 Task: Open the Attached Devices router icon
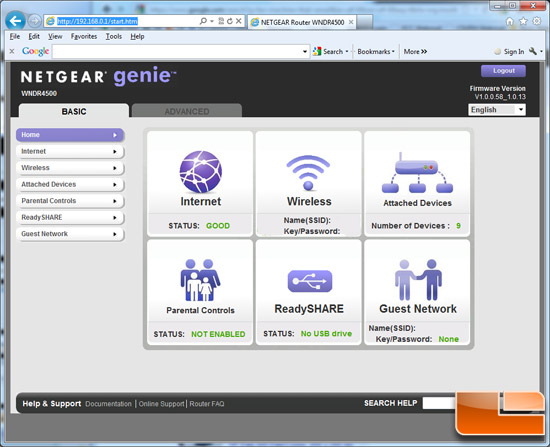417,173
